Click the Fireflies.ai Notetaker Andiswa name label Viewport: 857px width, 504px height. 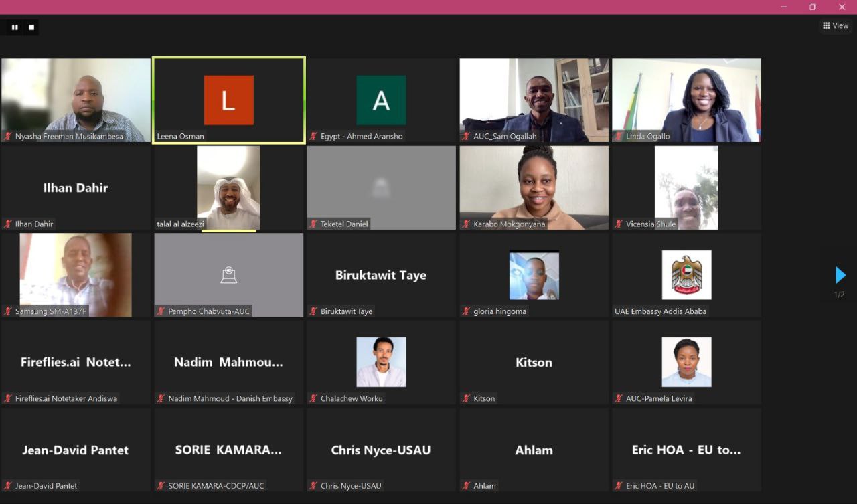click(x=66, y=399)
